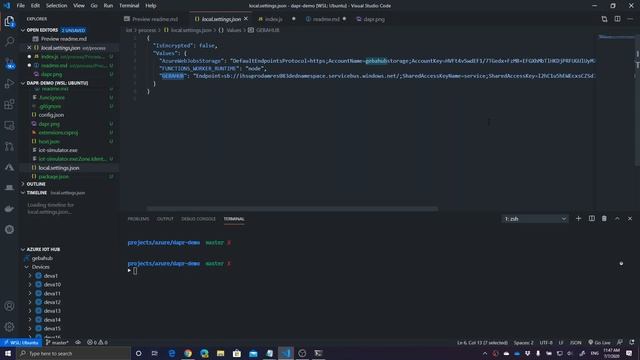Open Windows Start menu
640x360 pixels.
click(x=8, y=353)
